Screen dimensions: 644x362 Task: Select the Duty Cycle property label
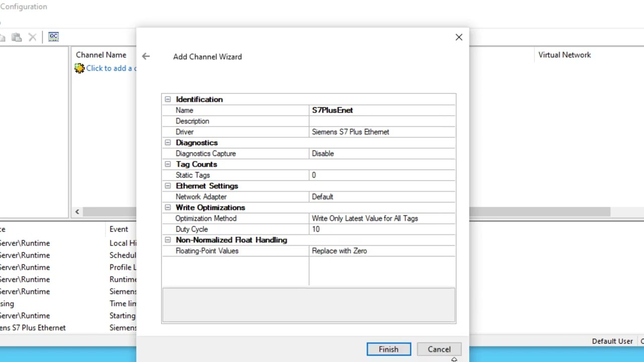tap(192, 229)
